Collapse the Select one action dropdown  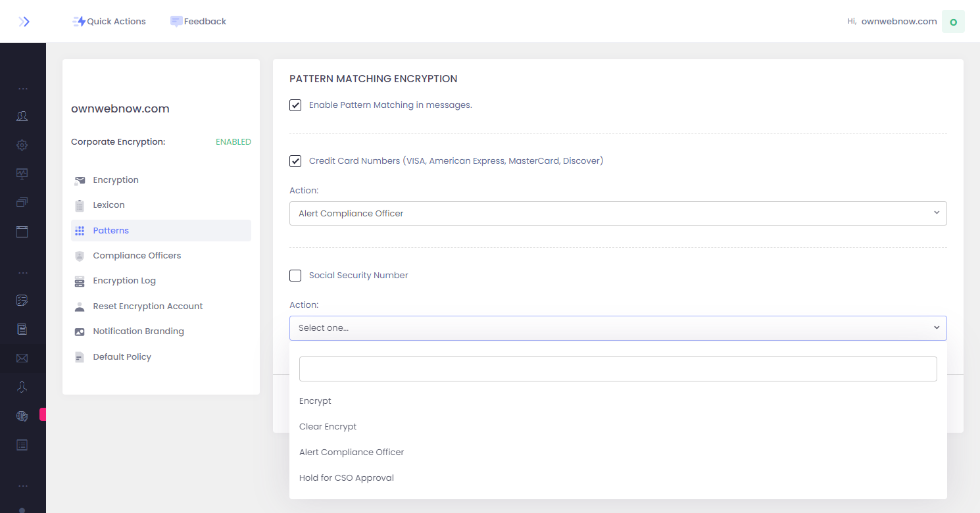(x=618, y=328)
